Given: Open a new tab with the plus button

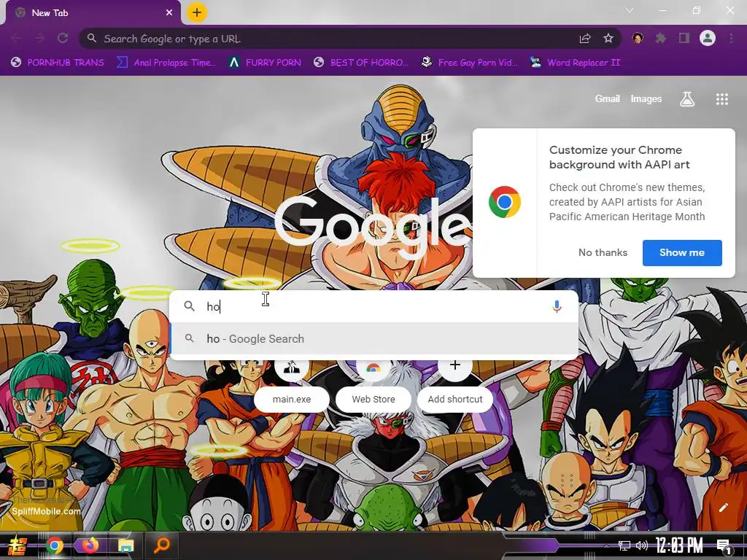Looking at the screenshot, I should [197, 12].
